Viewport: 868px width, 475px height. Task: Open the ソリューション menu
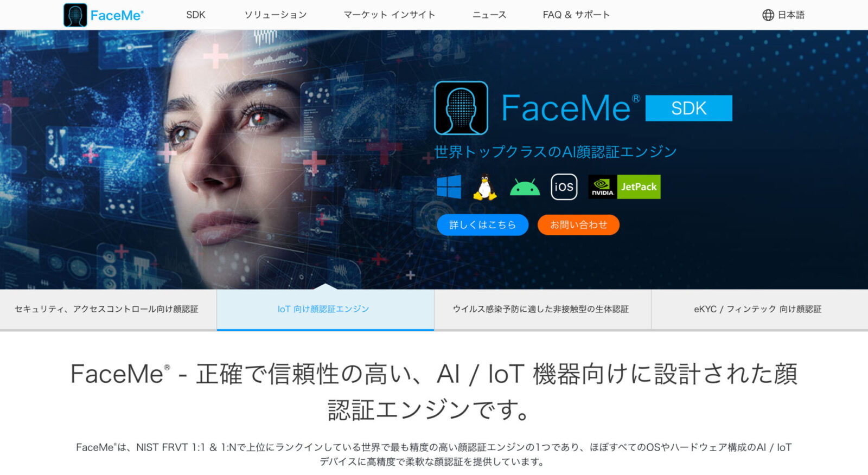276,15
